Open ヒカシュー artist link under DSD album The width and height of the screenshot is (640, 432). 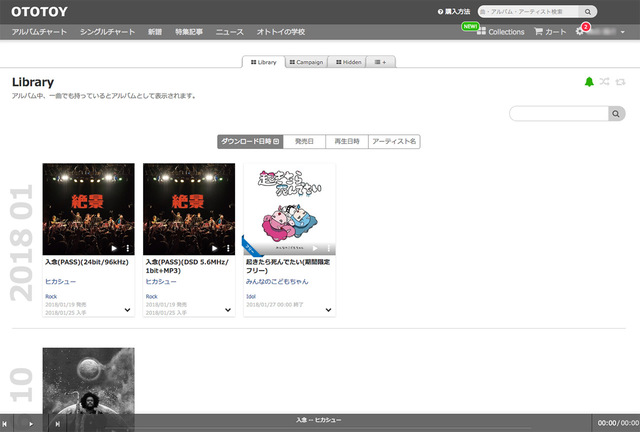coord(161,281)
